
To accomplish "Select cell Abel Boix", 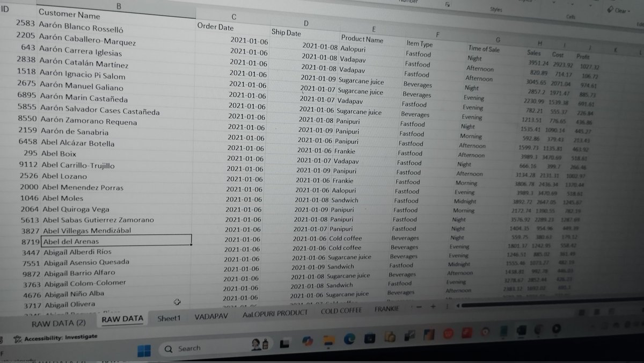I will point(58,153).
